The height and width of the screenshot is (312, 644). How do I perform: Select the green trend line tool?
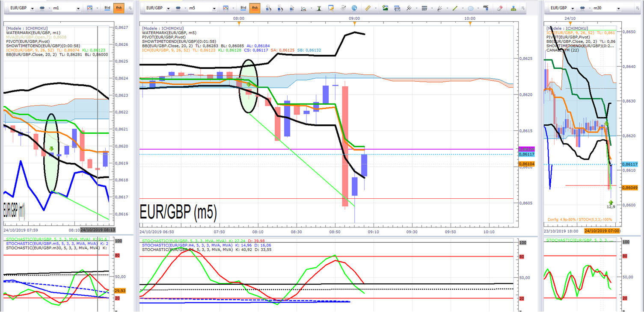(x=455, y=8)
